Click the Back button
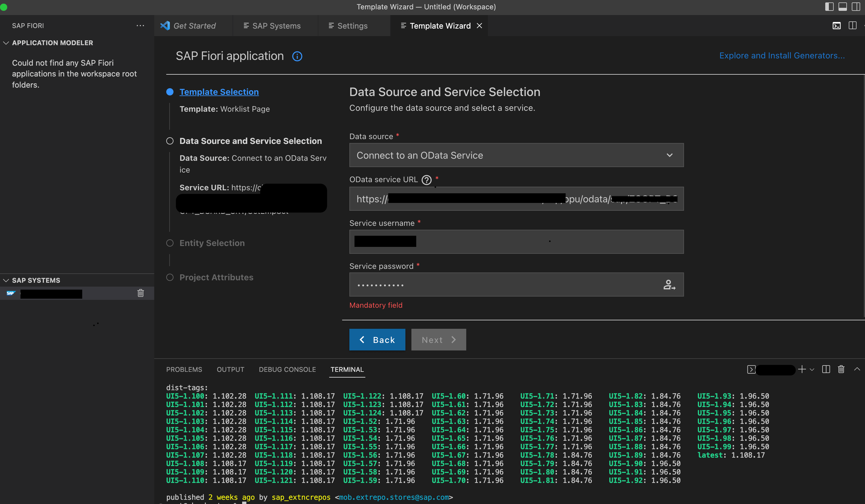 coord(377,340)
